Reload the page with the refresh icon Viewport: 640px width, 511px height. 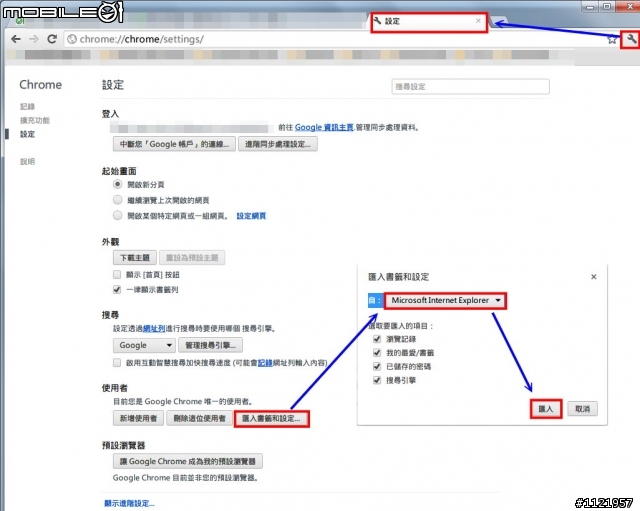pos(52,39)
